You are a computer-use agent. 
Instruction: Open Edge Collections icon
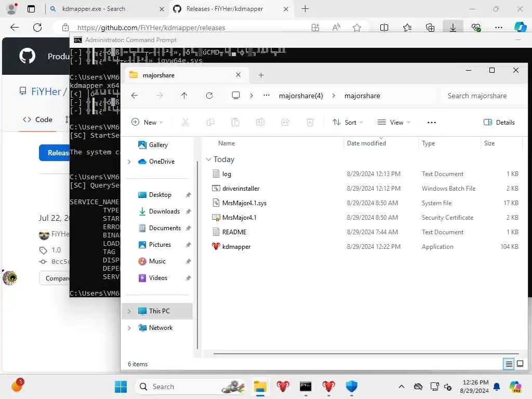point(430,28)
